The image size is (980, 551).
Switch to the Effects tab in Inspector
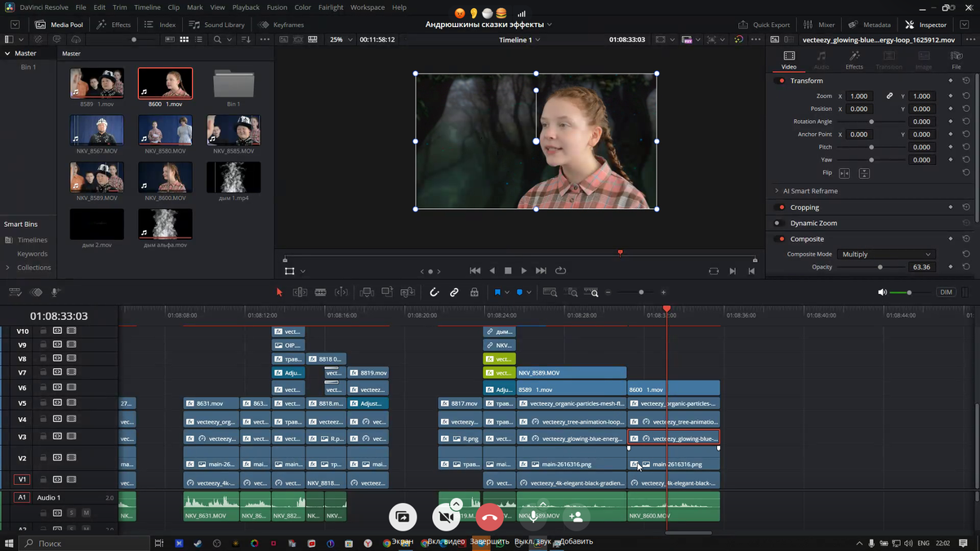tap(854, 60)
